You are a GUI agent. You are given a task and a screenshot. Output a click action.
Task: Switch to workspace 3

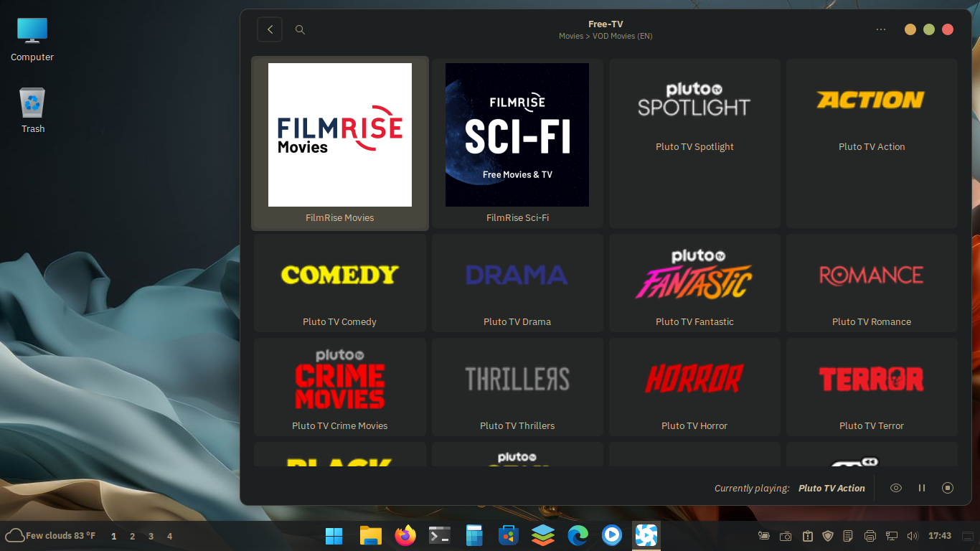tap(151, 536)
